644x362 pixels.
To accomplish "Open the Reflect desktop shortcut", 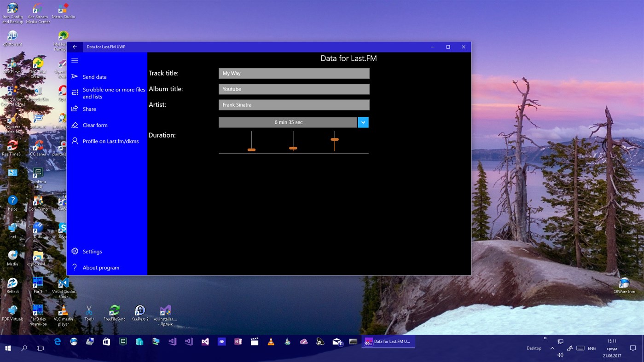I will (x=12, y=286).
